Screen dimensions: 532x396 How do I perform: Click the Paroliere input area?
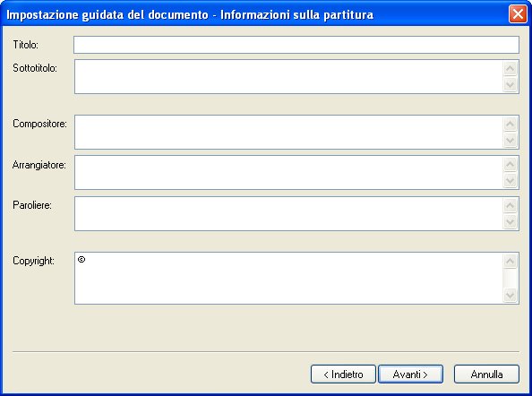point(288,214)
